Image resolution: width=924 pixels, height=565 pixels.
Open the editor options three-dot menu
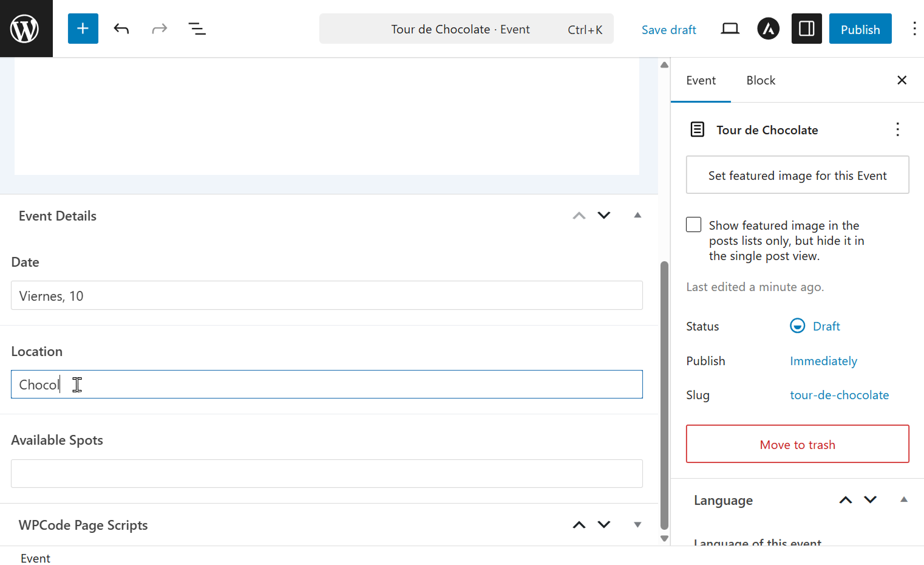914,29
